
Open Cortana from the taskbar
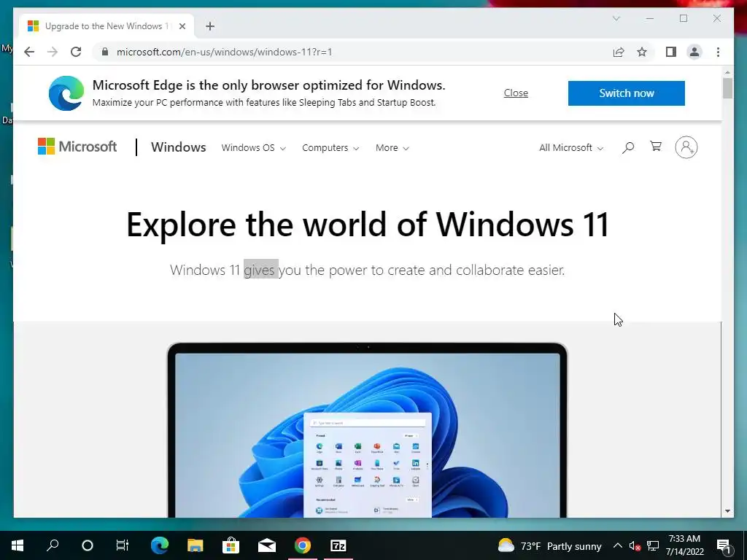tap(88, 545)
